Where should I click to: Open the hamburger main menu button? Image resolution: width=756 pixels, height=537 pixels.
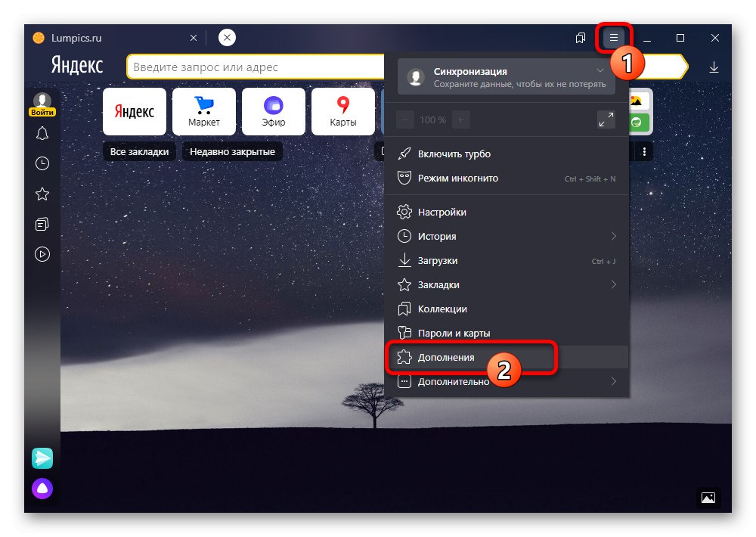coord(613,38)
